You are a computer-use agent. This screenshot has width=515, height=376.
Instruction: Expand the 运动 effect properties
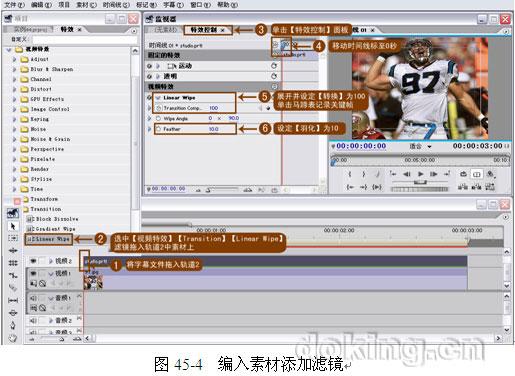point(158,66)
